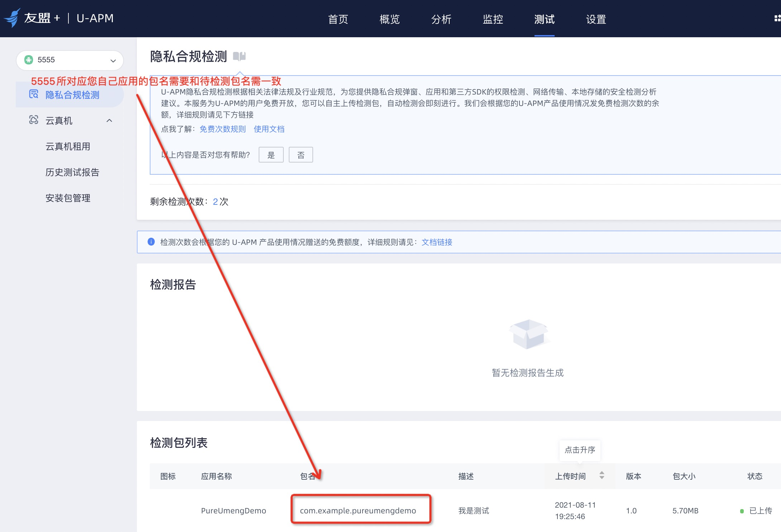The image size is (781, 532).
Task: Open the app grid icon in top bar
Action: coord(777,19)
